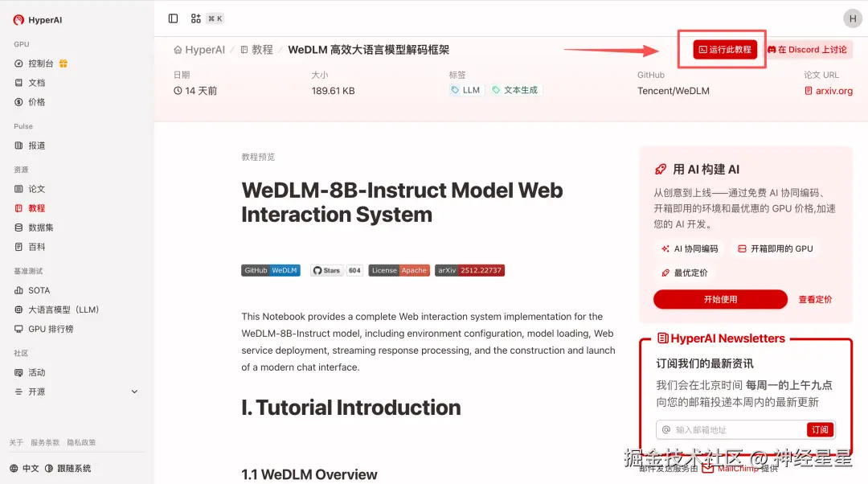Click the I. Tutorial Introduction heading
Image resolution: width=868 pixels, height=484 pixels.
pyautogui.click(x=351, y=408)
